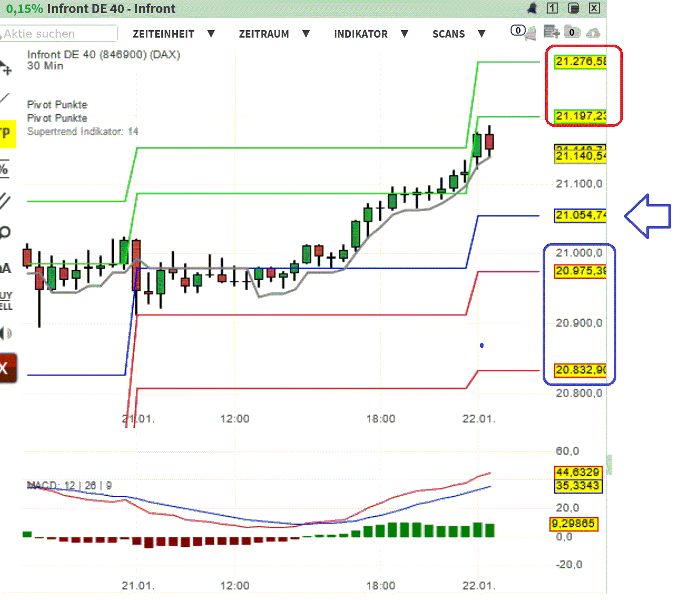
Task: Select the line drawing tool
Action: [5, 98]
